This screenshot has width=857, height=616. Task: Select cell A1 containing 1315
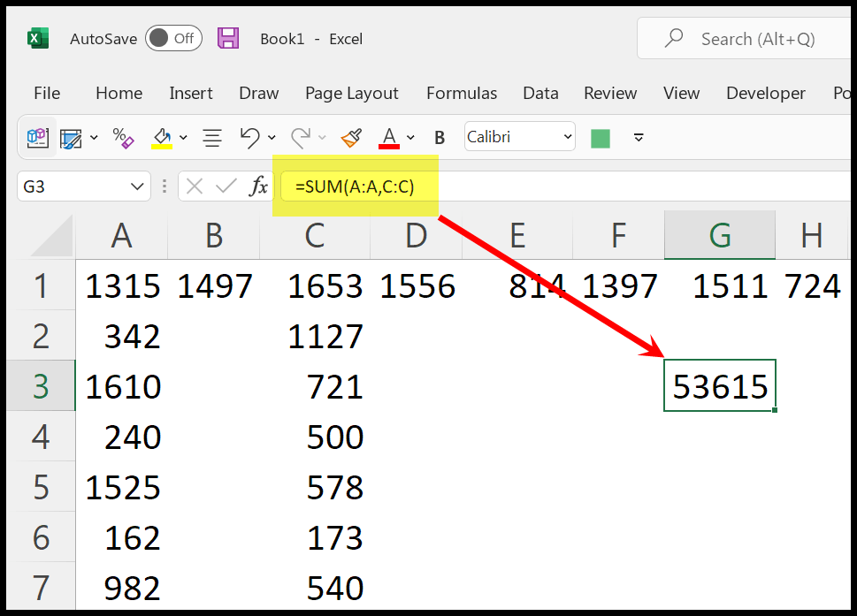[x=121, y=285]
